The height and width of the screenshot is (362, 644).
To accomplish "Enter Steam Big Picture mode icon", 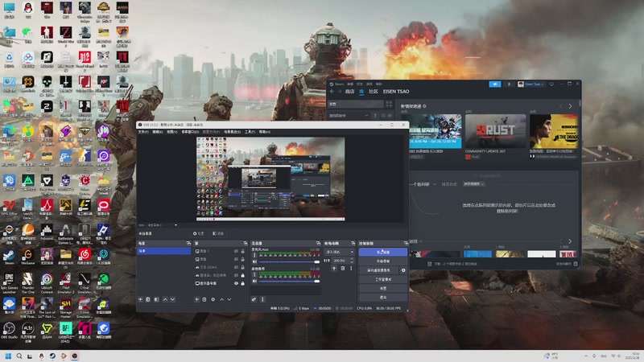I will [x=551, y=84].
